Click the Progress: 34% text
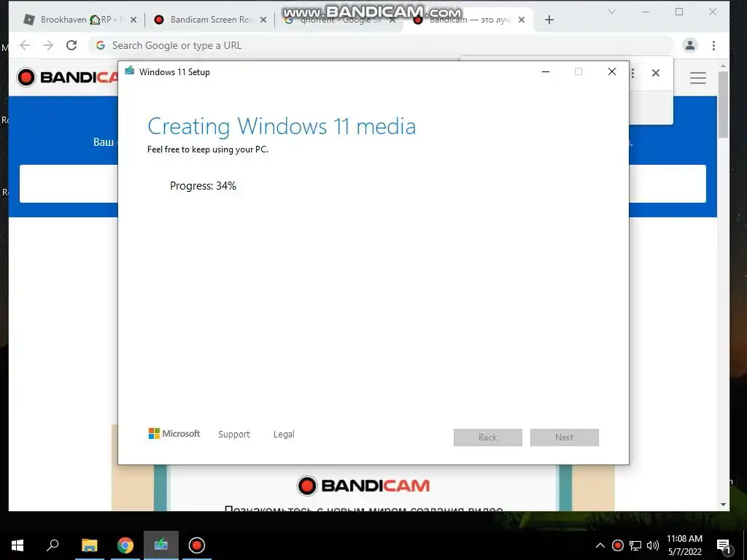 click(x=203, y=186)
